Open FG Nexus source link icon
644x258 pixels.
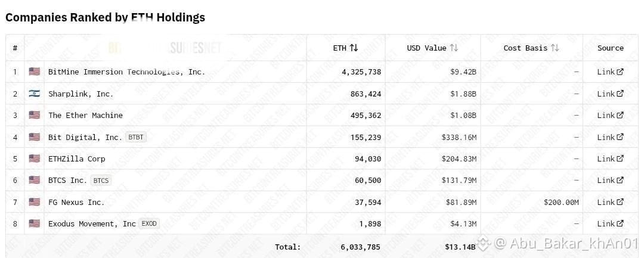click(620, 202)
